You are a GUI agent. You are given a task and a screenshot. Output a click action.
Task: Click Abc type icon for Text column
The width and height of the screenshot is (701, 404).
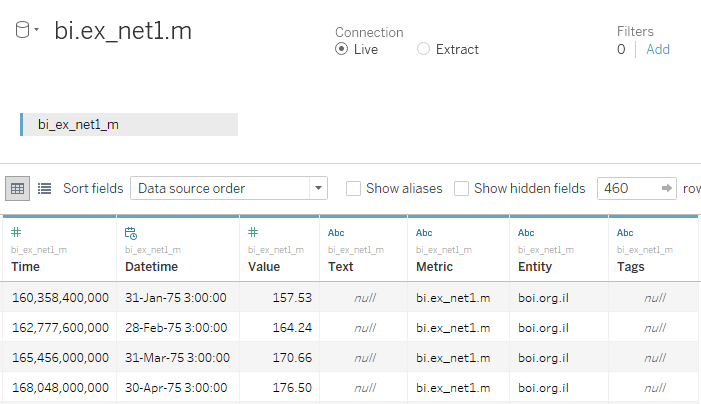[x=336, y=233]
